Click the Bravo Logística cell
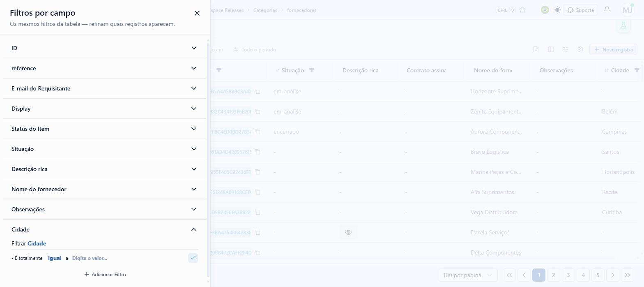Image resolution: width=644 pixels, height=287 pixels. (490, 152)
